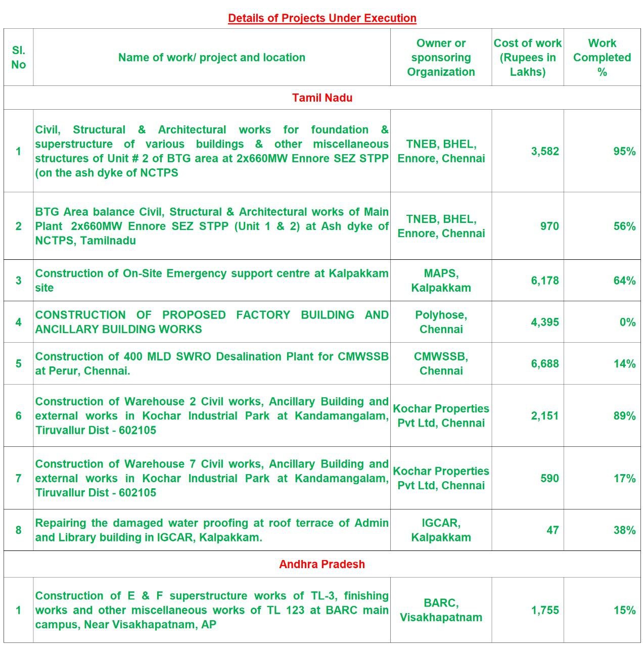Click the '15%' work completed value
This screenshot has width=644, height=647.
coord(625,610)
